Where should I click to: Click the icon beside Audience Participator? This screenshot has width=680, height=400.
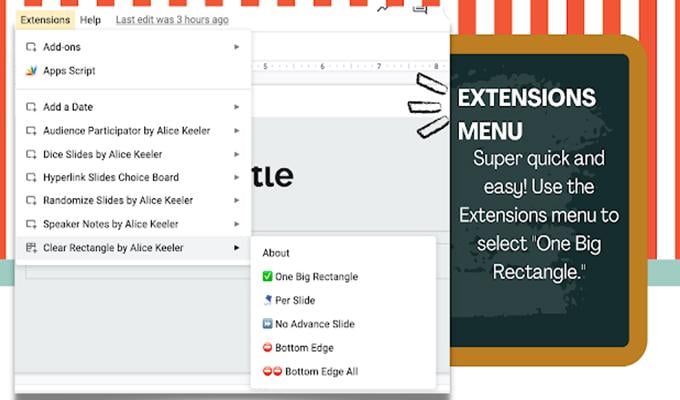[31, 131]
